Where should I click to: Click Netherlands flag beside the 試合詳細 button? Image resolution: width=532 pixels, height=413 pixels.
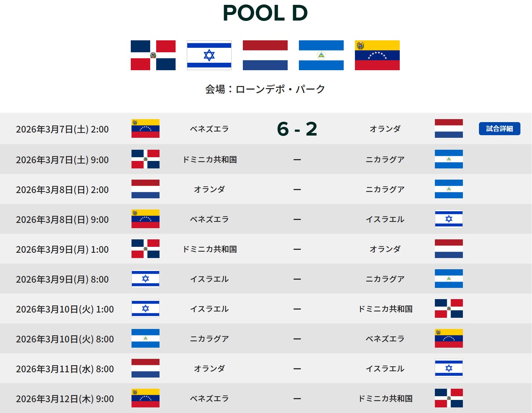coord(449,128)
